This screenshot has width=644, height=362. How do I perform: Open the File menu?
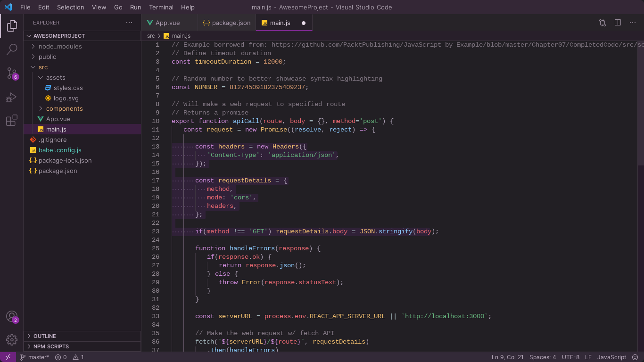click(25, 7)
